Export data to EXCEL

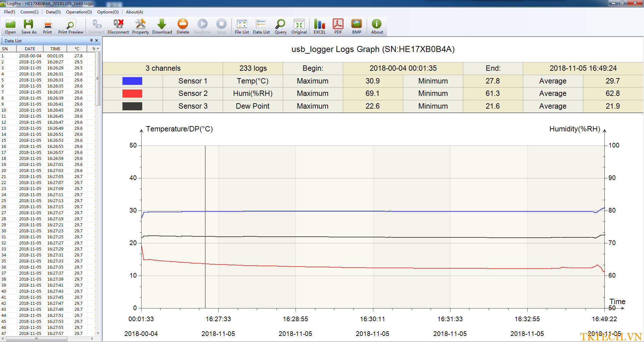pyautogui.click(x=319, y=26)
